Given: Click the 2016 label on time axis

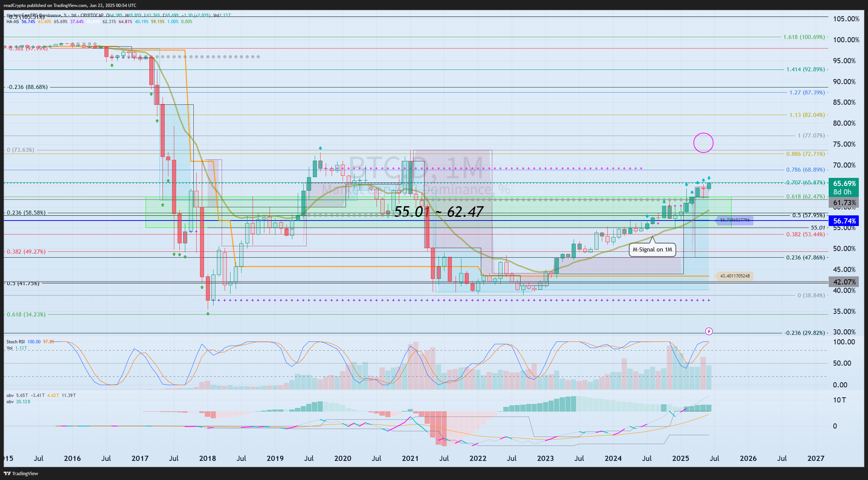Looking at the screenshot, I should tap(72, 458).
